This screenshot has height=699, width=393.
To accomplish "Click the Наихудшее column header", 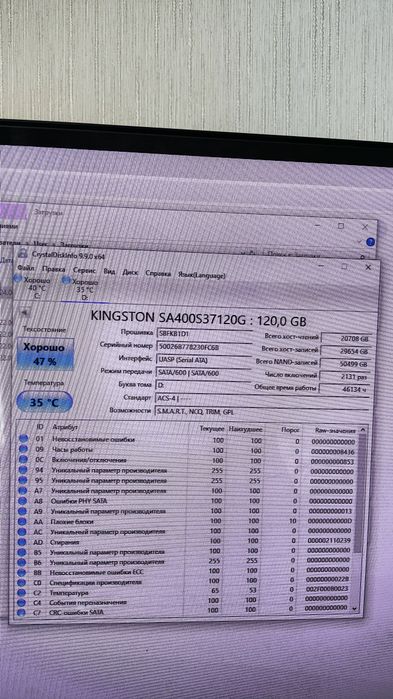I will (x=245, y=430).
